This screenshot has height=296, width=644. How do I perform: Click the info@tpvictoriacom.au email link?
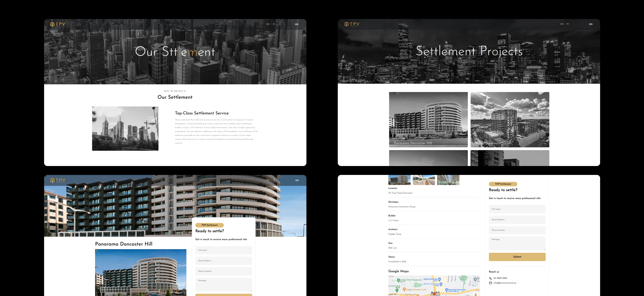[x=505, y=283]
